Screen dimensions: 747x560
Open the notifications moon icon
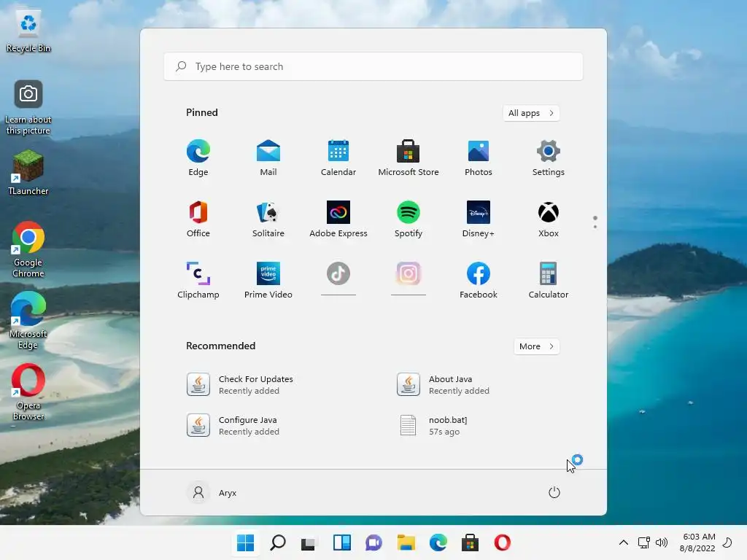pos(727,542)
